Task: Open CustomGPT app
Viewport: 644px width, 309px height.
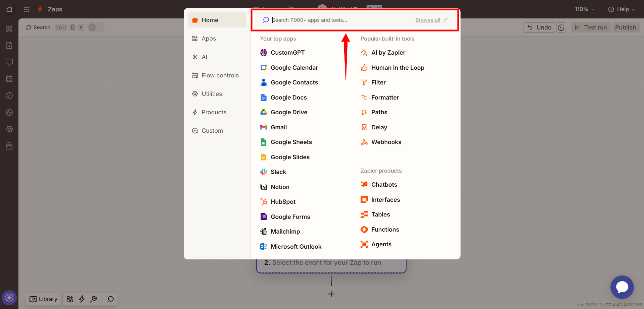Action: coord(282,53)
